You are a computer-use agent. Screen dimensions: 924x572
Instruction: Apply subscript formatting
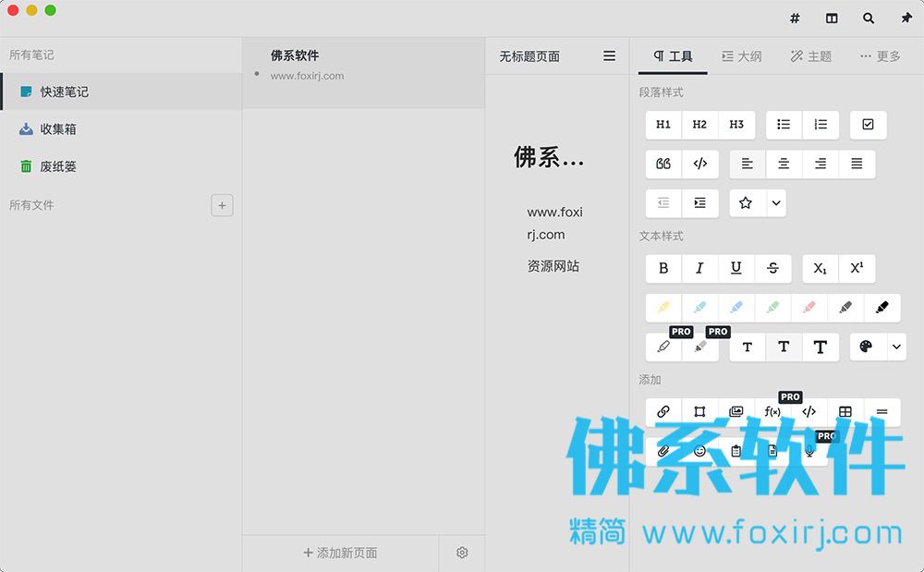821,269
